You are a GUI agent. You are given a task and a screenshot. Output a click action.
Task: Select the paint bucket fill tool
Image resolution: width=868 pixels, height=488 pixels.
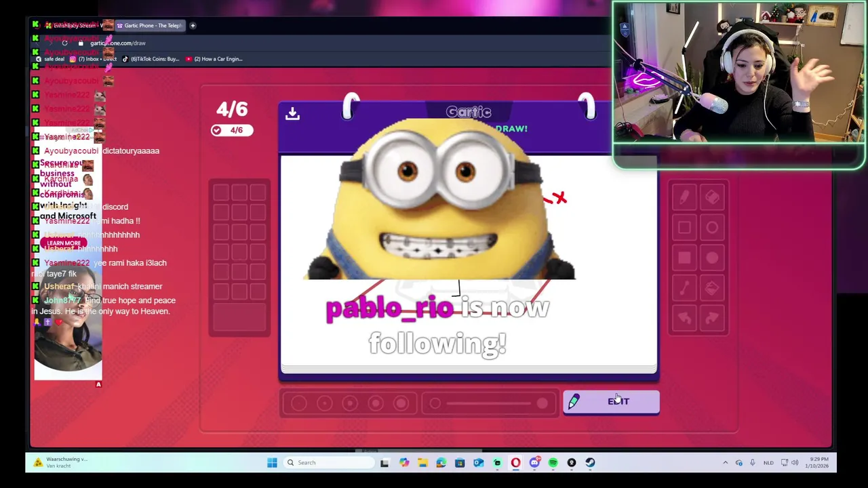712,288
